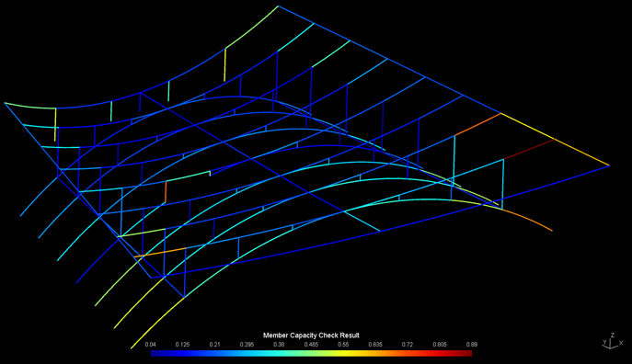
Task: Click the 0.89 legend maximum label
Action: (x=472, y=345)
